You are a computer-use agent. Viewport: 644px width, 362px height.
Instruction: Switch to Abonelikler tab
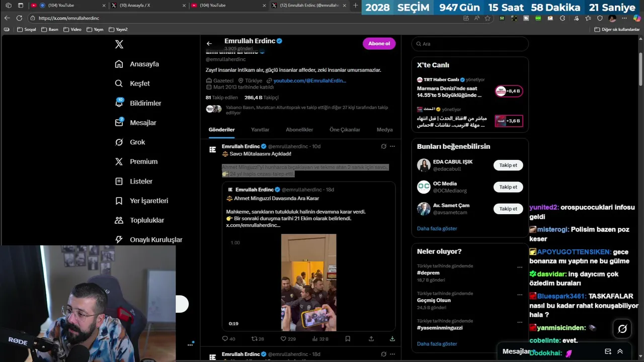click(x=299, y=130)
